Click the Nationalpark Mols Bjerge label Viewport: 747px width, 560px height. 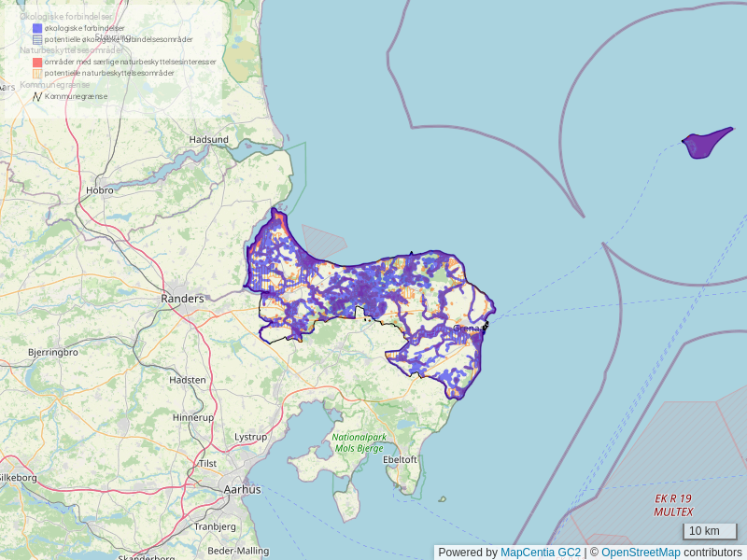pos(359,442)
